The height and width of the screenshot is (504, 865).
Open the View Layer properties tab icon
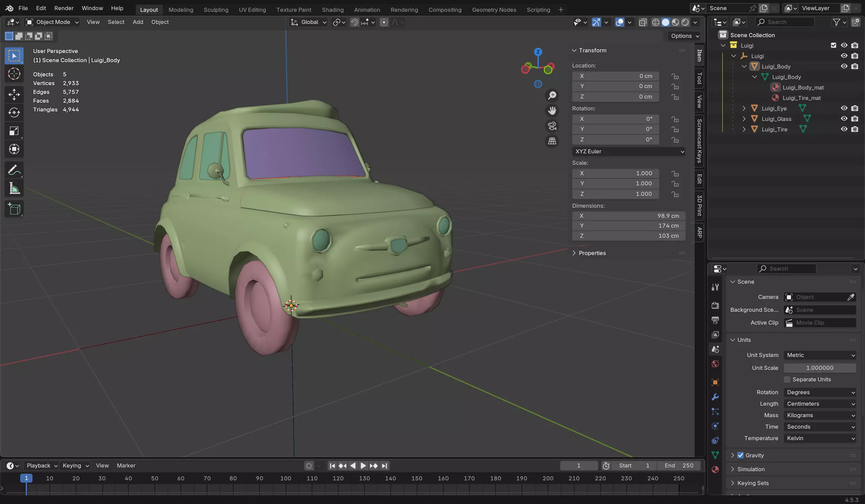715,334
